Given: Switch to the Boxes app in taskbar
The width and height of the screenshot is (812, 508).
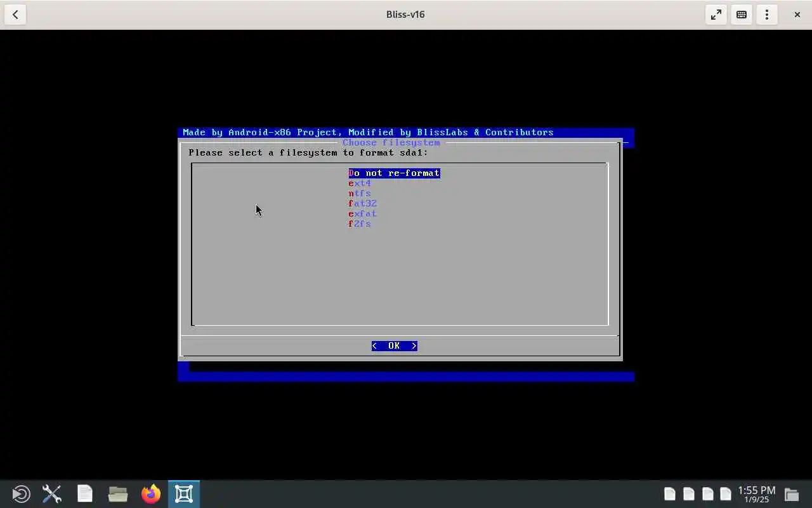Looking at the screenshot, I should [x=184, y=494].
